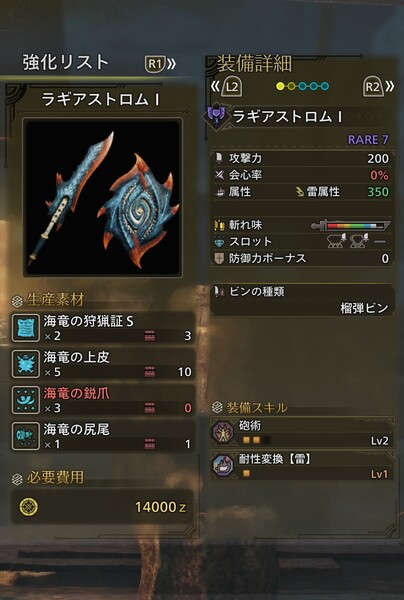
Task: Click the first decoration slot icon
Action: click(337, 241)
